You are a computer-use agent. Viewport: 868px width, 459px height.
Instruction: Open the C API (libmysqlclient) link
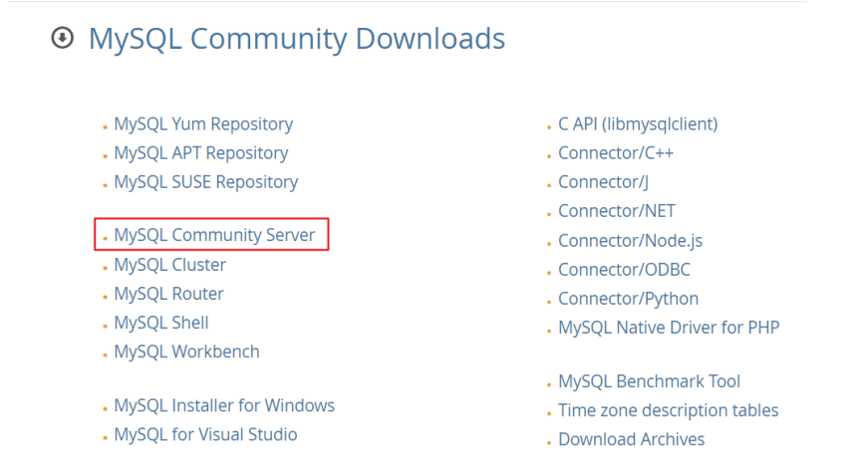(638, 124)
